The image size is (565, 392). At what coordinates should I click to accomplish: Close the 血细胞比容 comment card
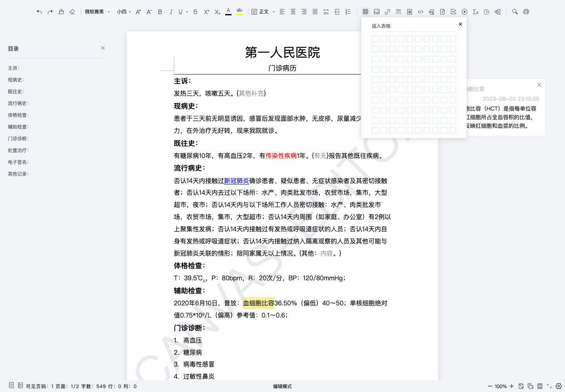[539, 85]
